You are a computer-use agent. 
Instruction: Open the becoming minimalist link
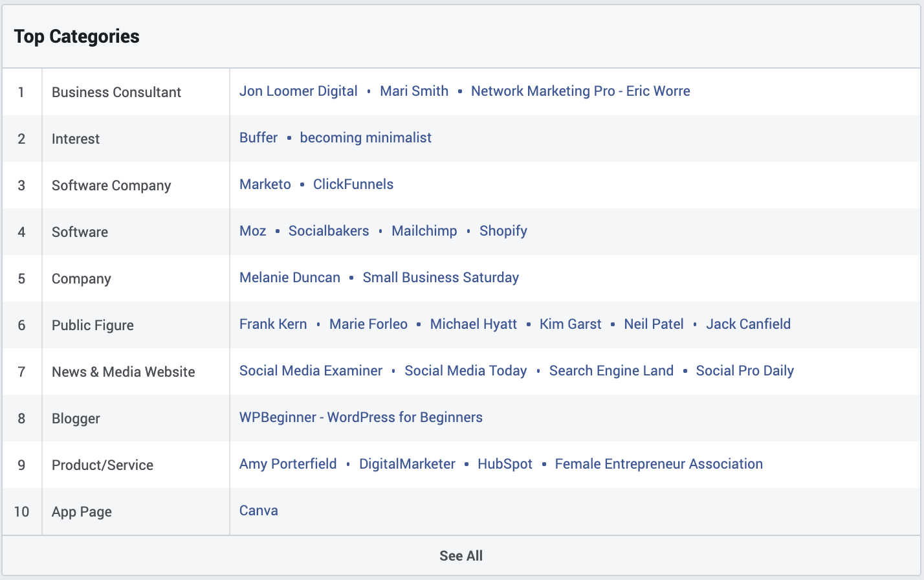pyautogui.click(x=366, y=138)
